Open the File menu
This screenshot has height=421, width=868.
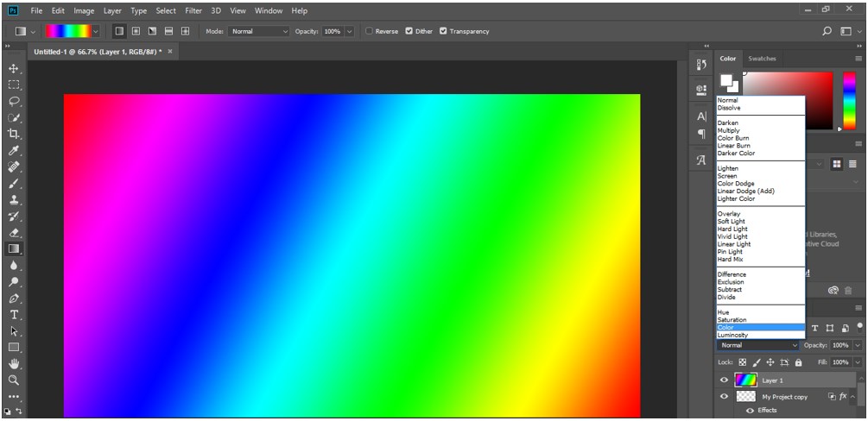pos(36,10)
